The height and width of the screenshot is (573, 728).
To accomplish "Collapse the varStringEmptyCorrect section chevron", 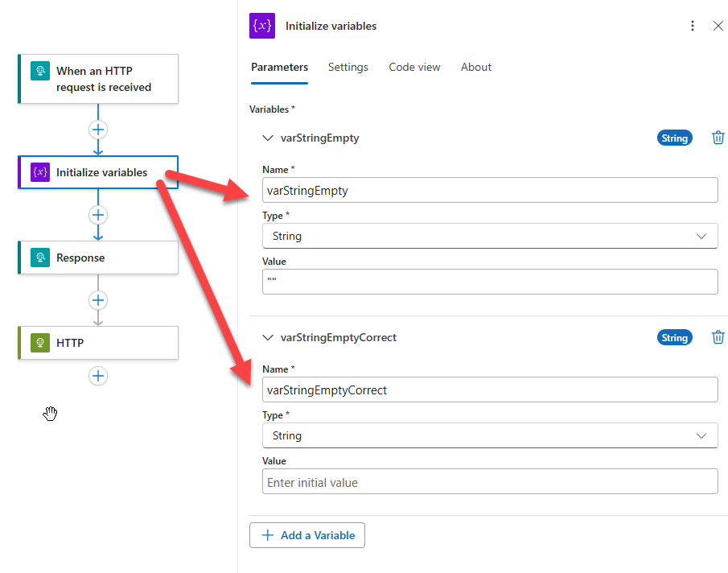I will [x=268, y=337].
